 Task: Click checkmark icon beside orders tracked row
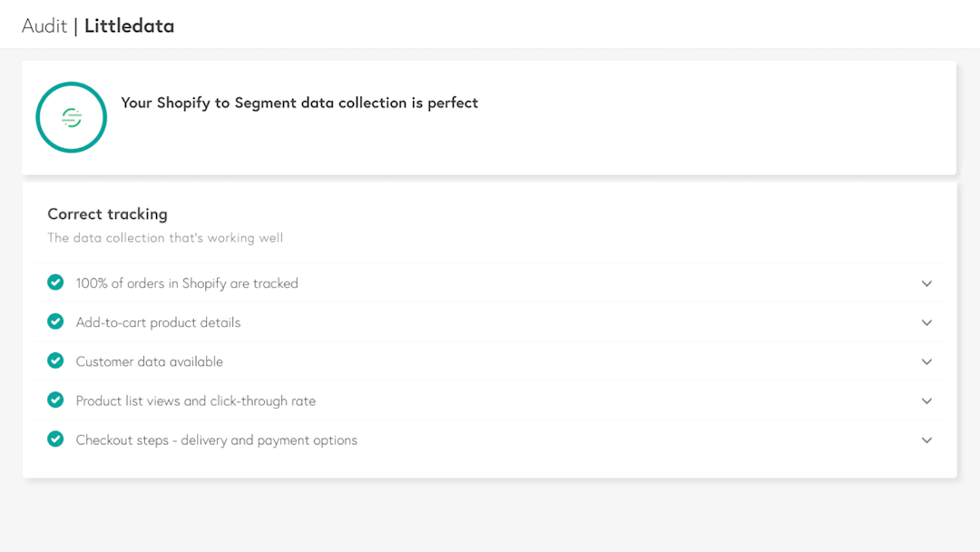tap(55, 282)
